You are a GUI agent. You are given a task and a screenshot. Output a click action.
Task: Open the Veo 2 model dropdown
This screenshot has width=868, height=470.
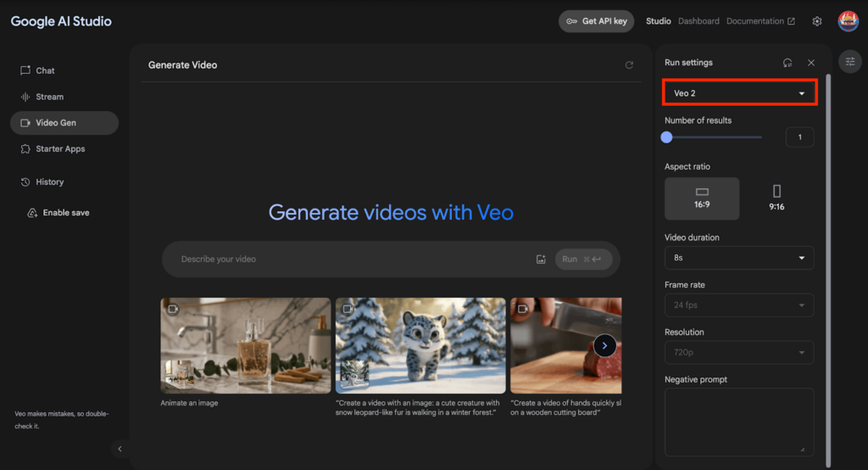[739, 92]
